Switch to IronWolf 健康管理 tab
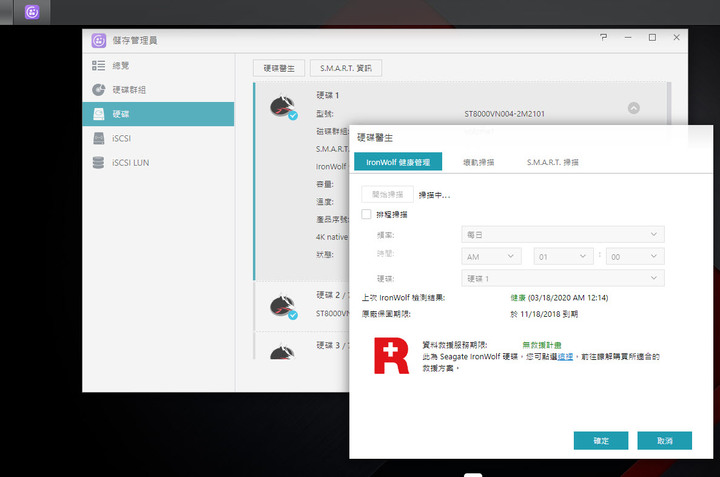This screenshot has height=477, width=720. pos(398,162)
